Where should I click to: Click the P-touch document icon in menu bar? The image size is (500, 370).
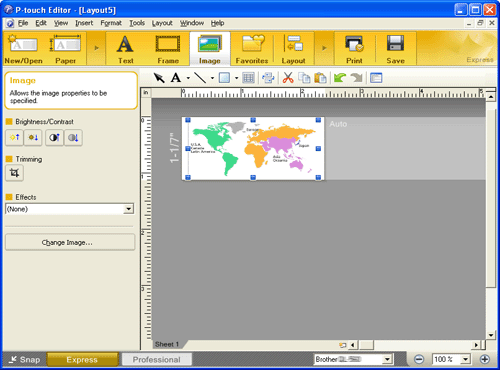[10, 23]
